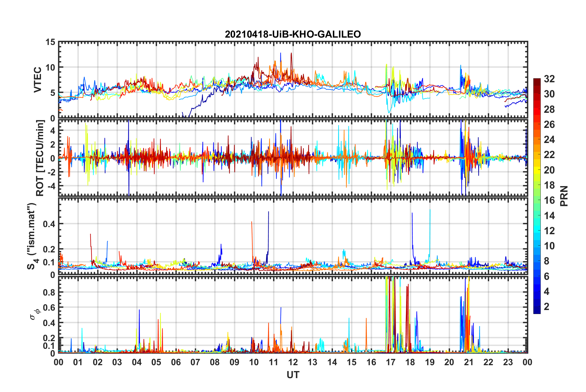Click the sigma phi axis label

(x=35, y=314)
